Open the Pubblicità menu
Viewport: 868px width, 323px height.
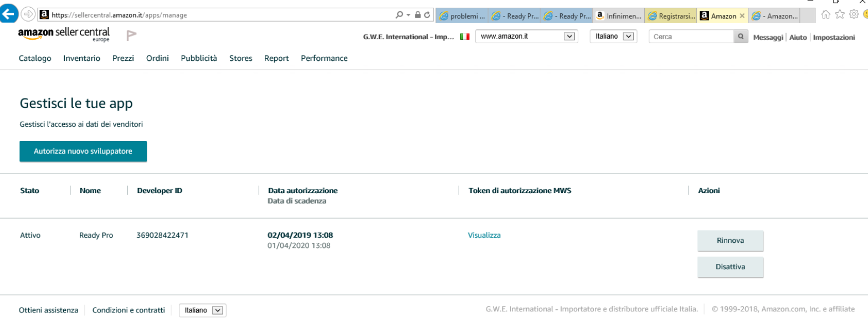point(199,58)
